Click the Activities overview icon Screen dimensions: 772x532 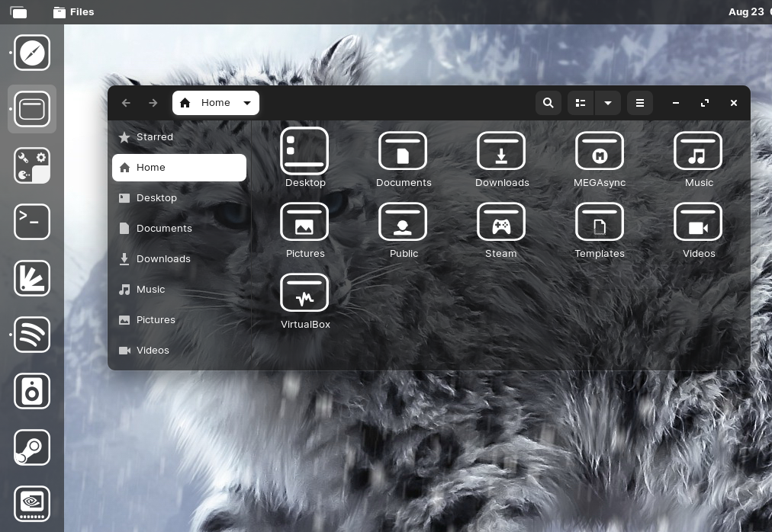19,11
